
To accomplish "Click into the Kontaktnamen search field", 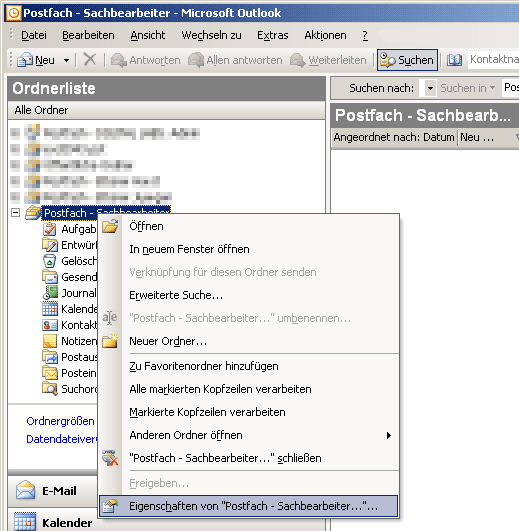I will click(x=493, y=60).
